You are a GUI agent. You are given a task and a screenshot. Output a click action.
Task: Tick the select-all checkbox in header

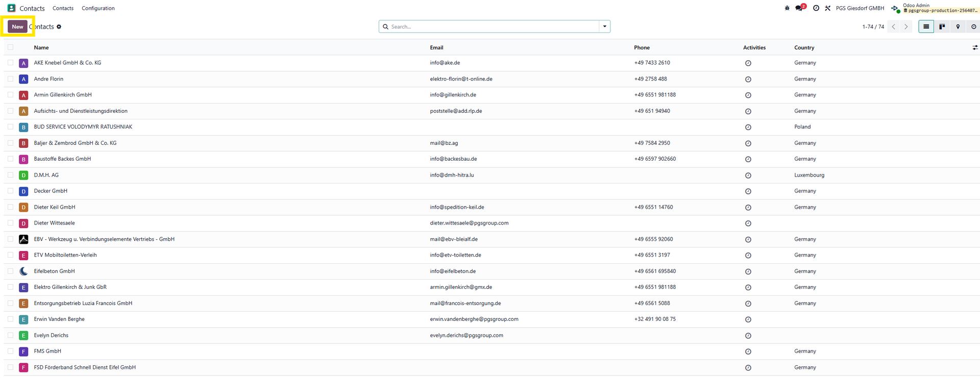tap(10, 47)
